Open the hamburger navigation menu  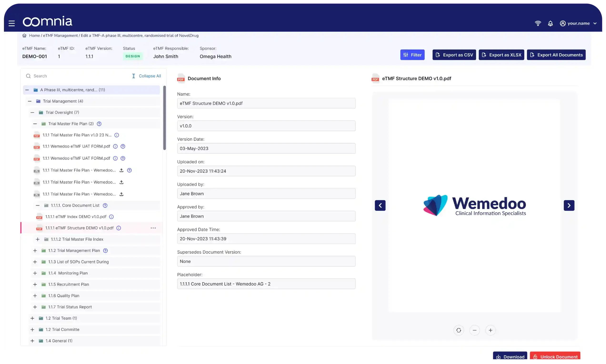coord(11,23)
